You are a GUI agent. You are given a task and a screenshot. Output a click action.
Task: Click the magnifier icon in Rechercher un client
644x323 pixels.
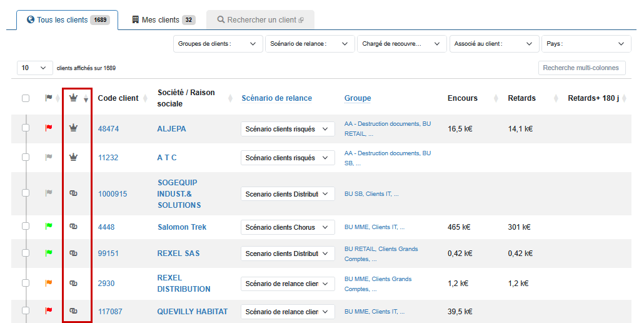click(x=221, y=19)
